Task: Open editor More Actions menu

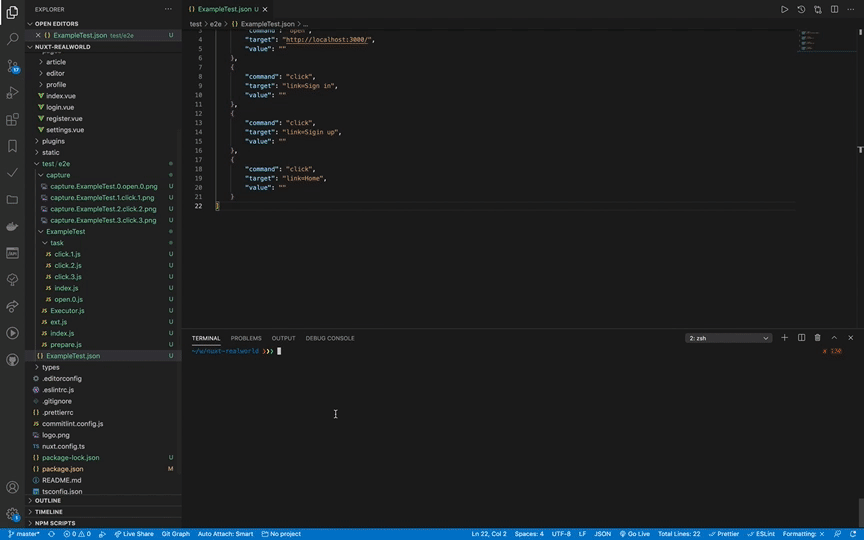Action: tap(851, 9)
